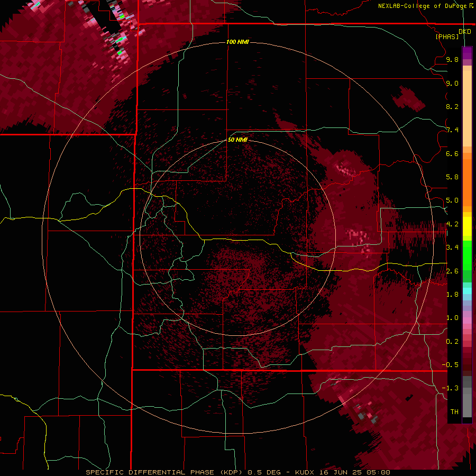Click the yellow segment of the color bar

467,226
